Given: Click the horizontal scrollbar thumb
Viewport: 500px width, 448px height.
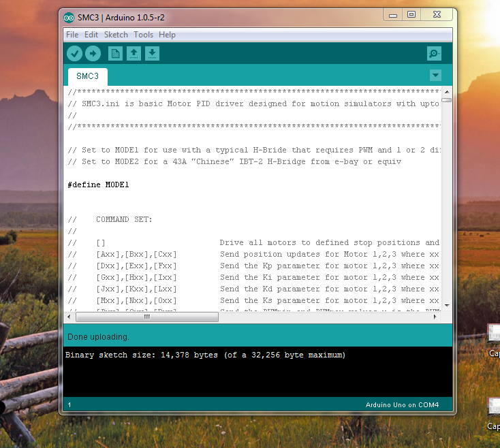Looking at the screenshot, I should tap(147, 317).
